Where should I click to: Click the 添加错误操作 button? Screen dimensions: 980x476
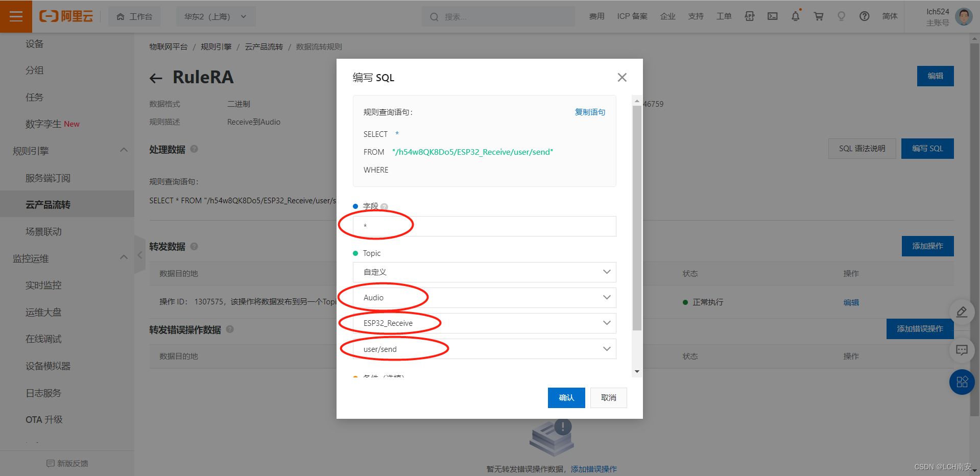pyautogui.click(x=920, y=329)
